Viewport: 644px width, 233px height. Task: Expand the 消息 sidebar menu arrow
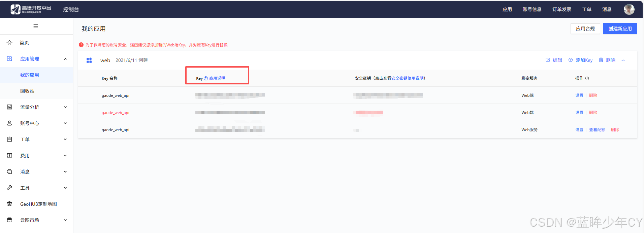pos(65,172)
